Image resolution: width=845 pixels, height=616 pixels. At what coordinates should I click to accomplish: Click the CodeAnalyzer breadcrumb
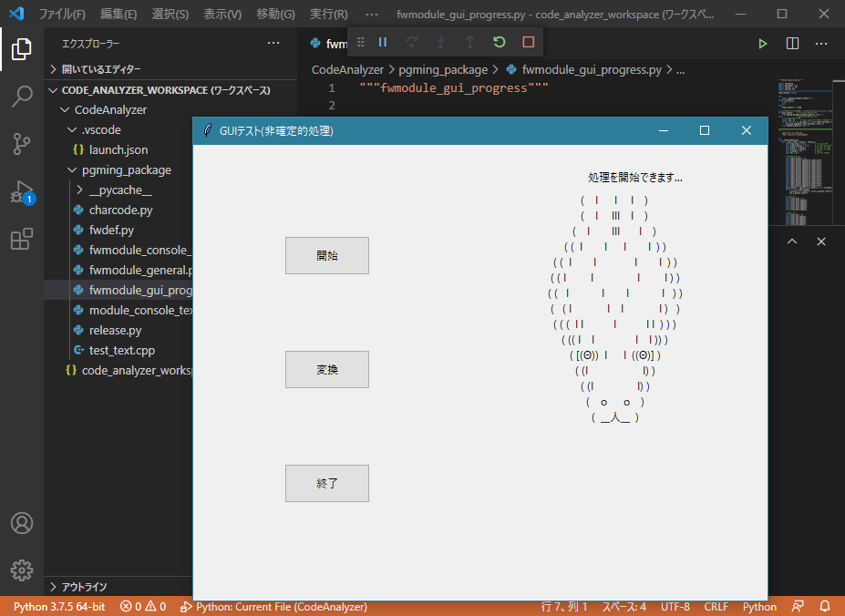[347, 69]
